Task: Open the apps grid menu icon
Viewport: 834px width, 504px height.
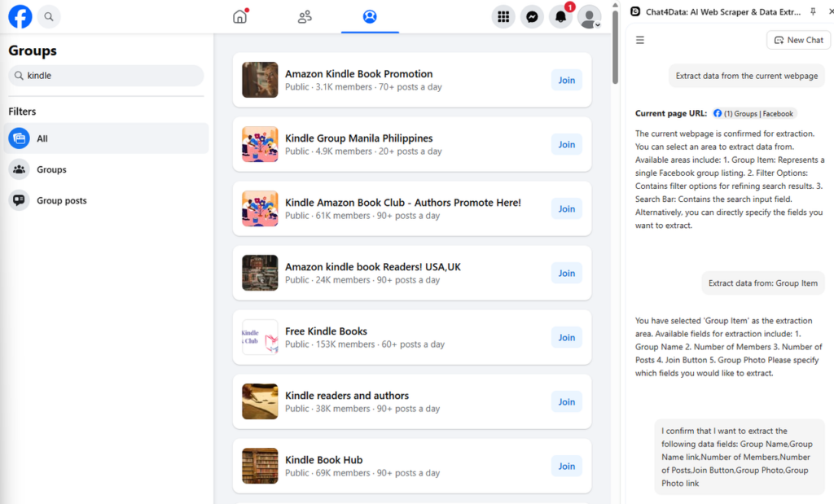Action: 503,16
